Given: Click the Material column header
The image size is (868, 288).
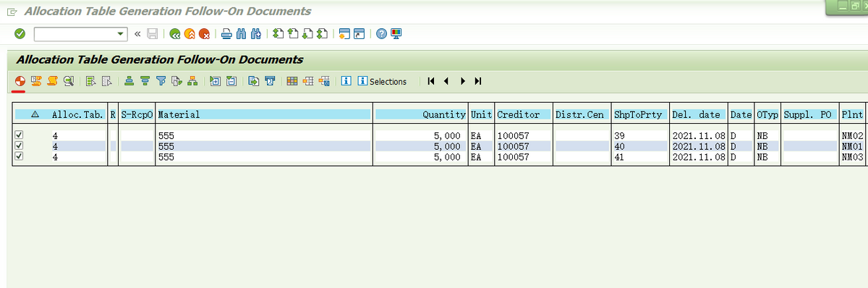Looking at the screenshot, I should click(x=263, y=114).
